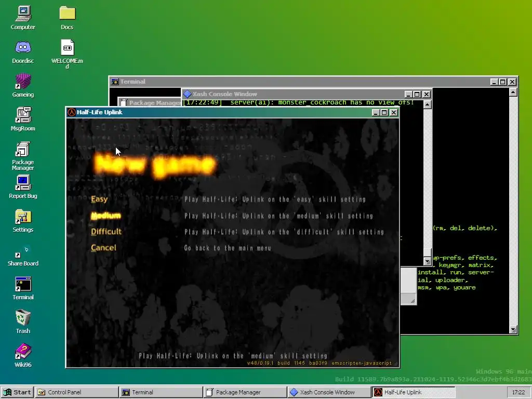Open the Package Manager desktop icon
The height and width of the screenshot is (399, 532).
[23, 156]
